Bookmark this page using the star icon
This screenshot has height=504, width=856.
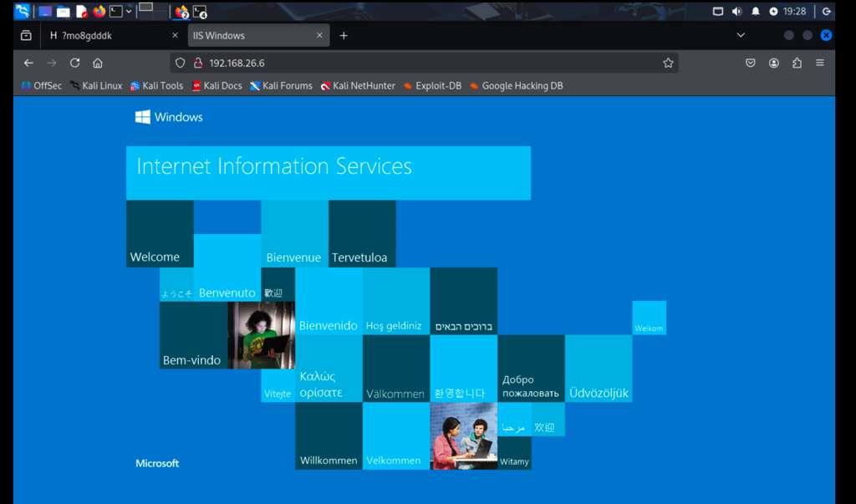point(668,62)
